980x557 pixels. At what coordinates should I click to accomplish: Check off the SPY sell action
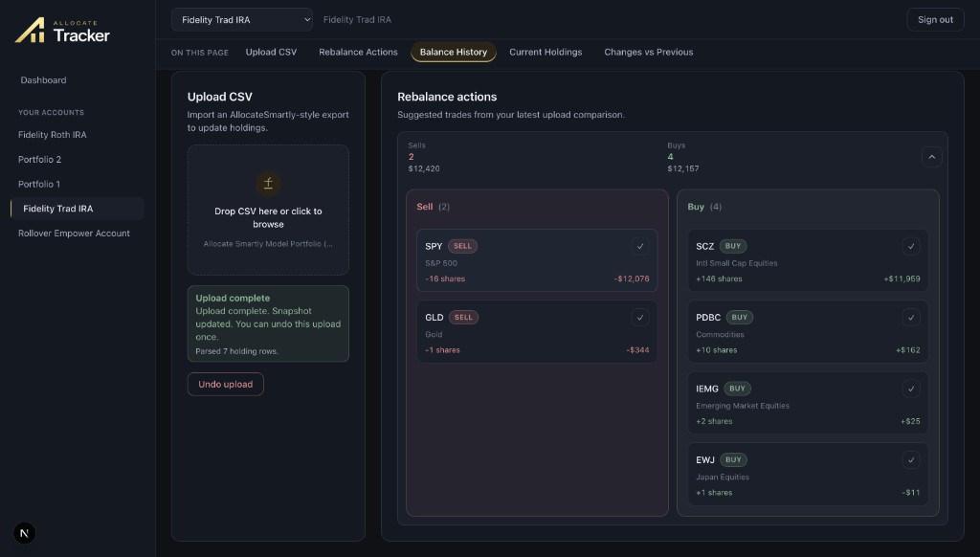(639, 246)
